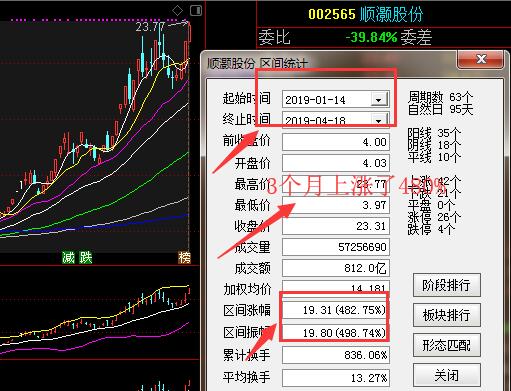Image resolution: width=511 pixels, height=391 pixels.
Task: Click the stock title 002565 顺灏股份
Action: [365, 14]
